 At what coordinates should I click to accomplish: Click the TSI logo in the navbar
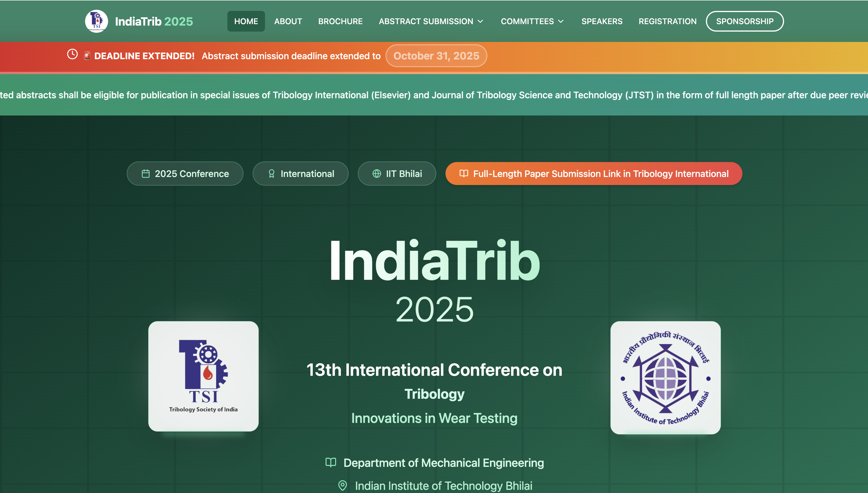(97, 21)
